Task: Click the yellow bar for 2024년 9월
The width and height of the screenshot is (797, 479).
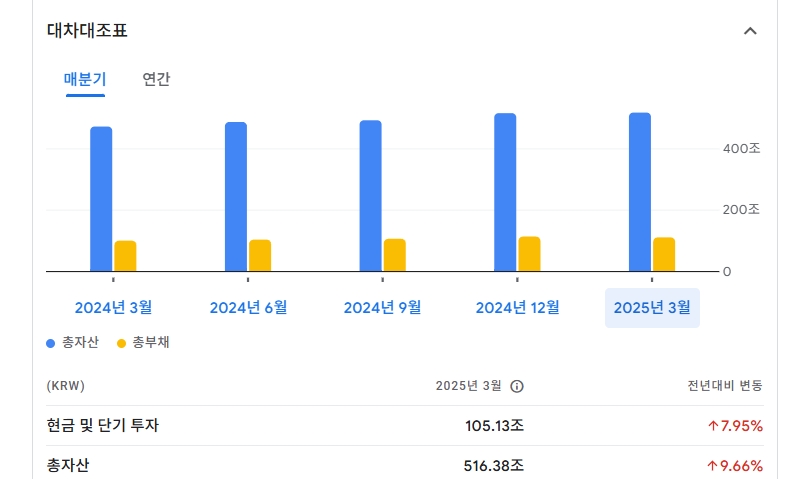Action: pos(394,255)
